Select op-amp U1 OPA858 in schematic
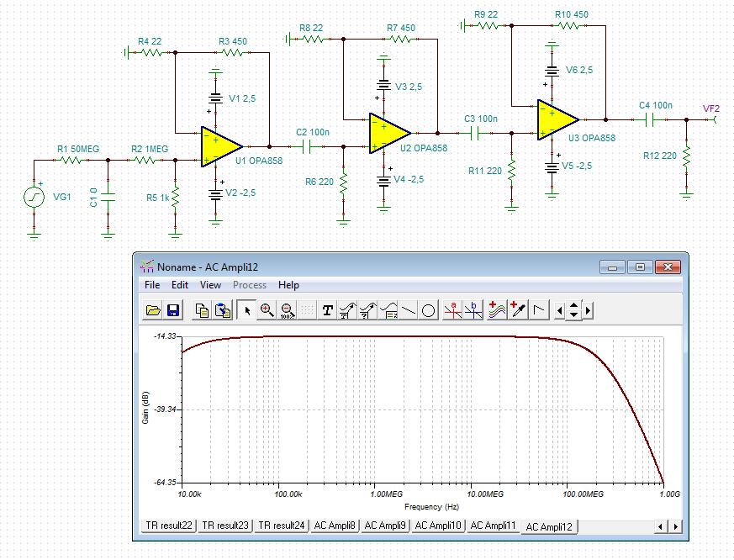 [221, 146]
